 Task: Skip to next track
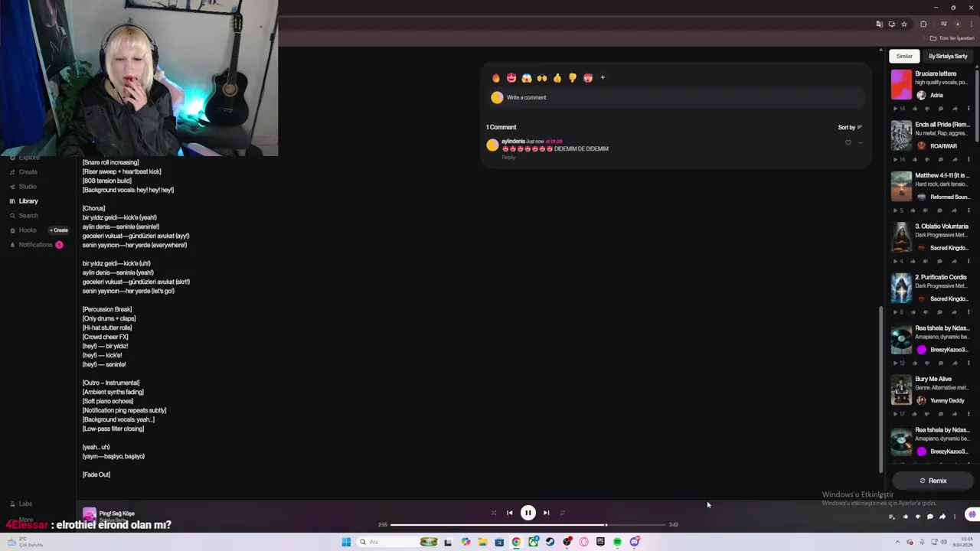tap(546, 513)
